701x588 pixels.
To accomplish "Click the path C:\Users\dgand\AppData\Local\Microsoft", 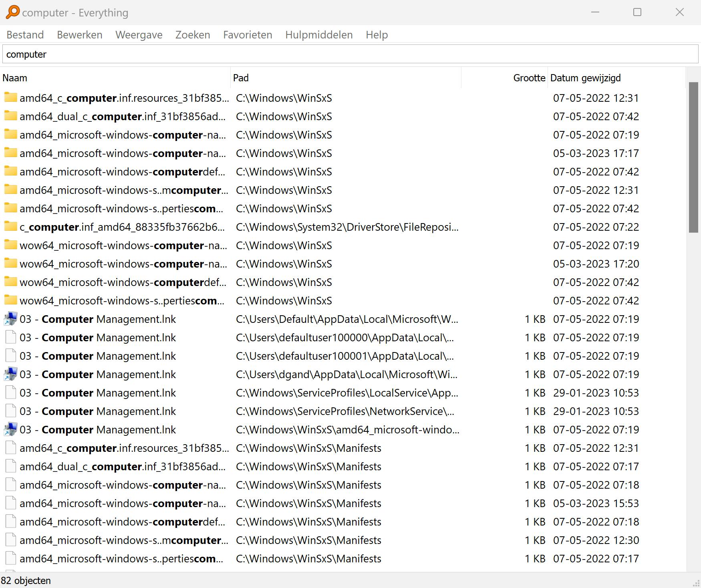I will [346, 375].
